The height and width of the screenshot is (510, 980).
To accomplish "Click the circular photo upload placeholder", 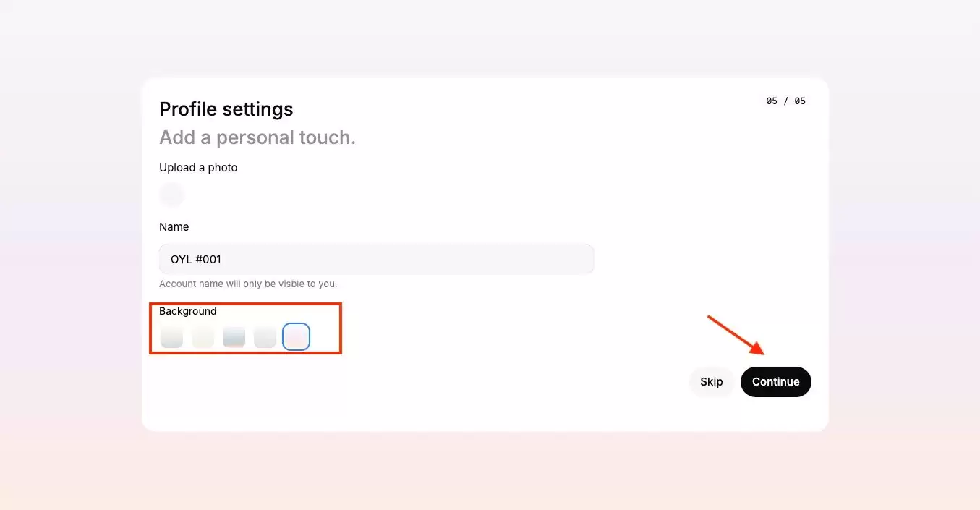I will [171, 195].
